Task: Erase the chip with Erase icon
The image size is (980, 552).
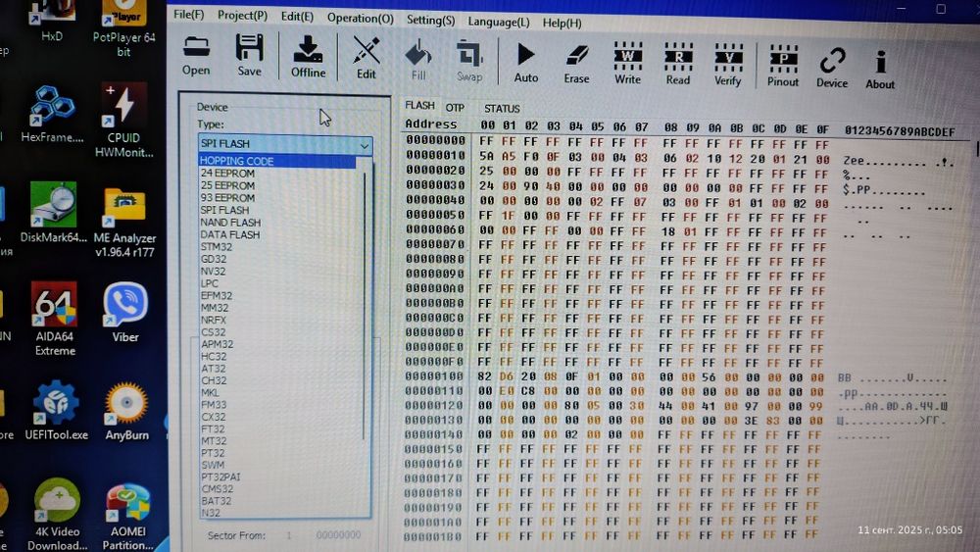Action: [576, 63]
